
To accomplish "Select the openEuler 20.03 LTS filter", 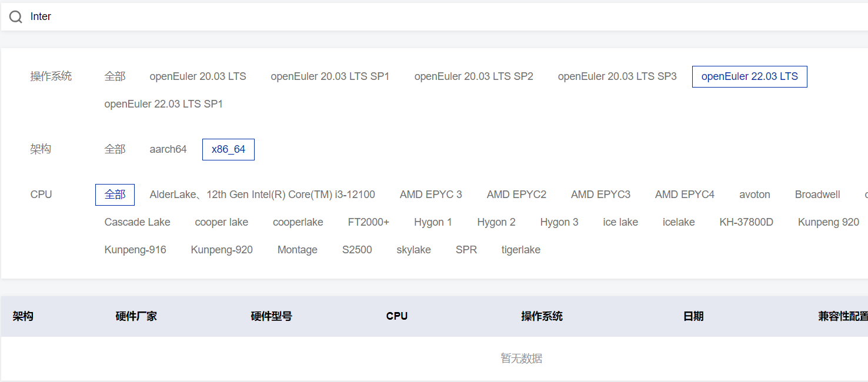I will click(x=198, y=76).
